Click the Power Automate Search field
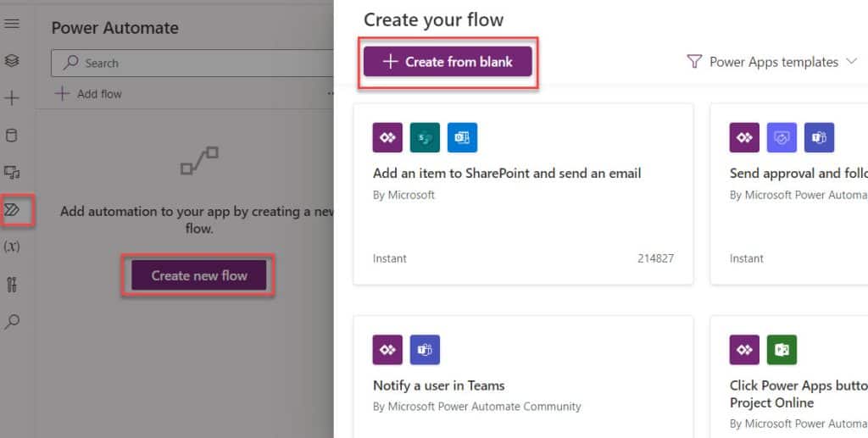This screenshot has height=438, width=868. (x=192, y=63)
